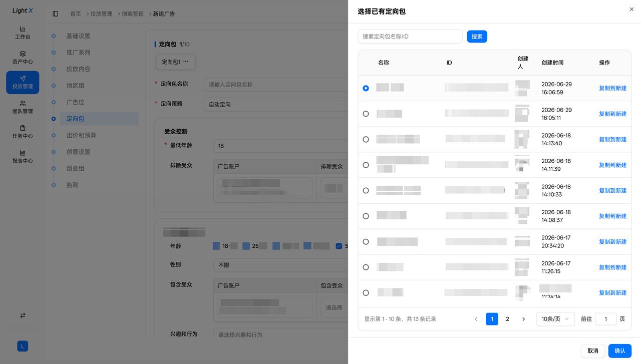Open 资产中心 asset center icon
This screenshot has height=364, width=641.
click(23, 54)
